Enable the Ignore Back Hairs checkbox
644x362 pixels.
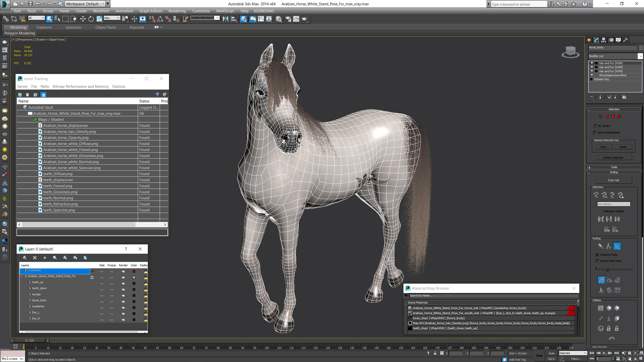click(x=597, y=261)
